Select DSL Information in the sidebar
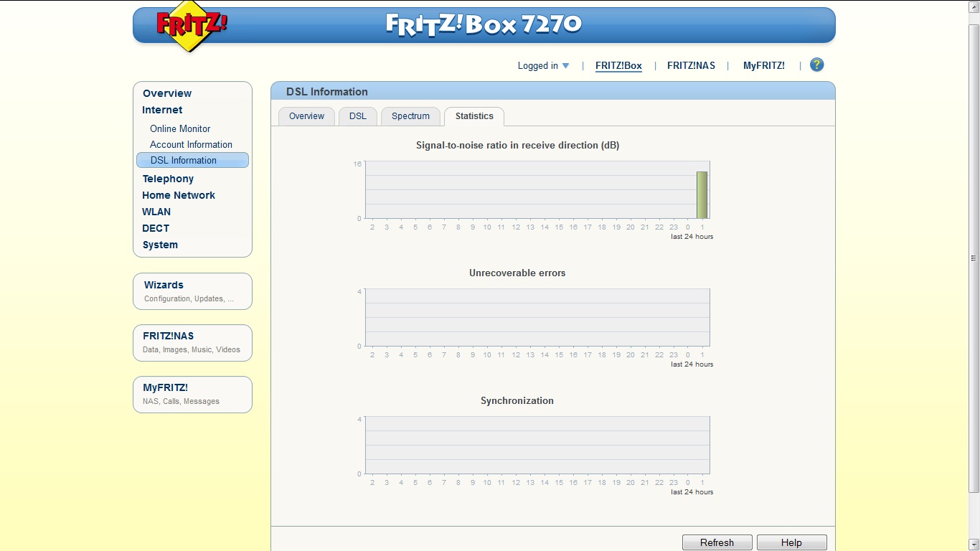Screen dimensions: 980x551 [192, 160]
